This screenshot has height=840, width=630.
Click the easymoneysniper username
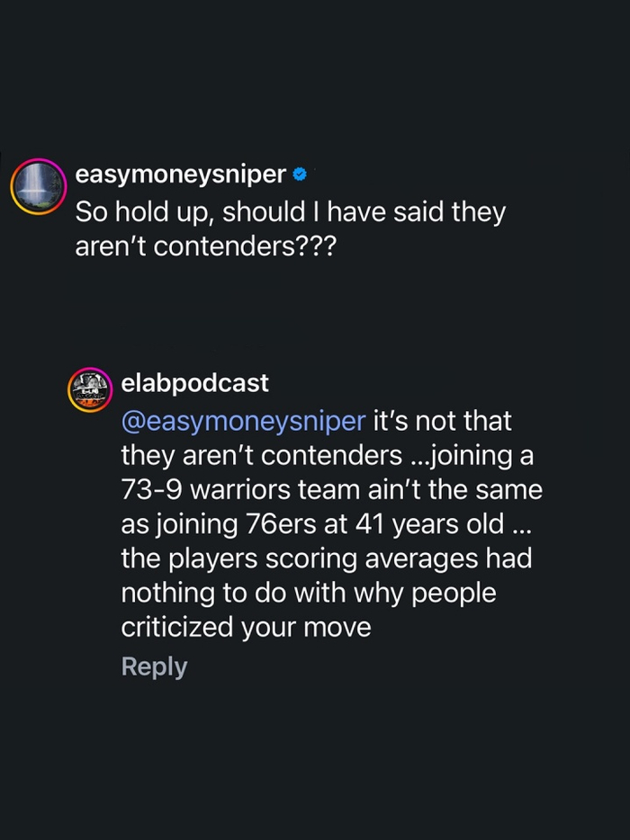click(180, 174)
